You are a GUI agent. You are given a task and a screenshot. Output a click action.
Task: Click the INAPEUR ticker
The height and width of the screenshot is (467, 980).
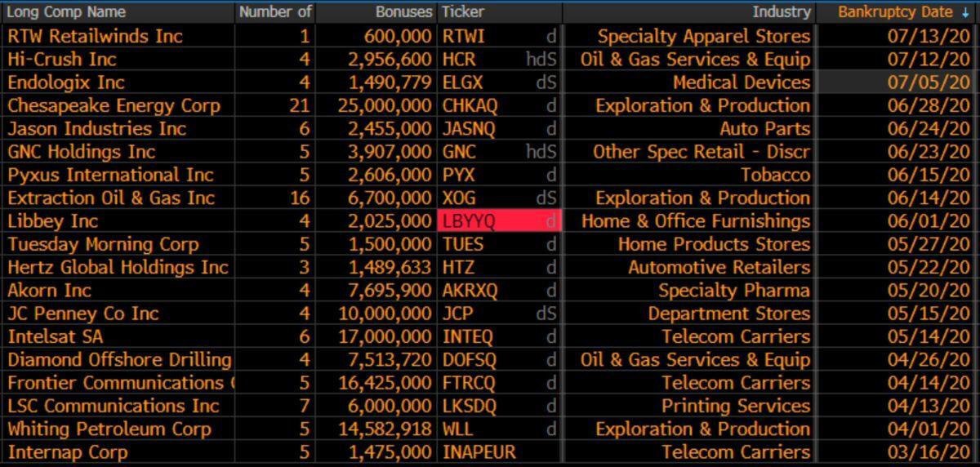pos(479,451)
